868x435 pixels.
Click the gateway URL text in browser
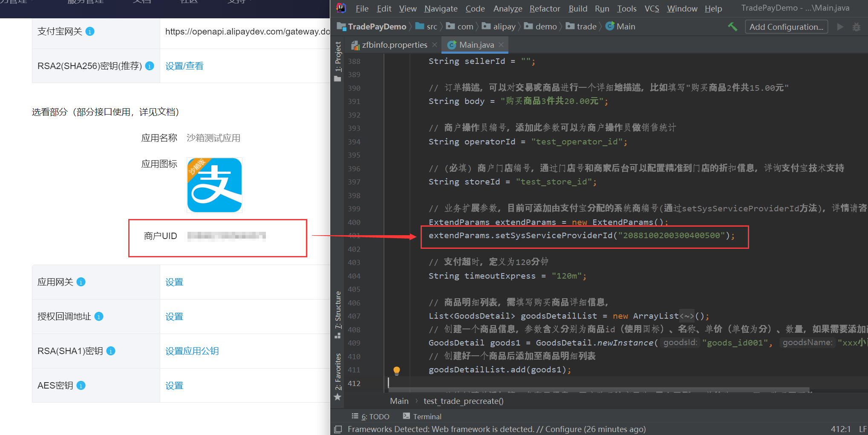coord(248,32)
